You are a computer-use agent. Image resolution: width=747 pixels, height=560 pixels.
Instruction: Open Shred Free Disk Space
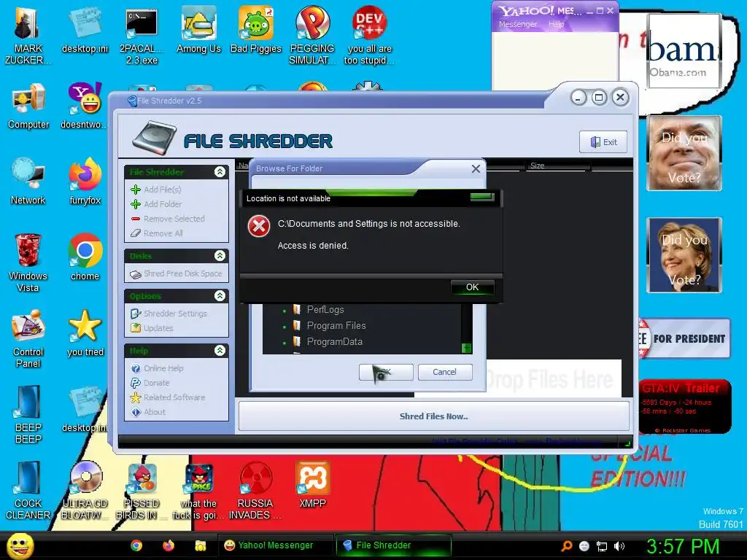[176, 274]
